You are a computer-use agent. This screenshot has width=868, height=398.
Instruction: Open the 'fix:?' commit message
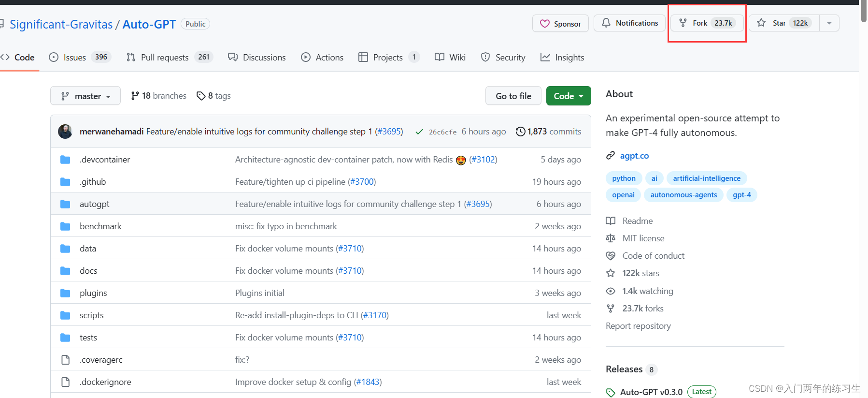pos(242,360)
